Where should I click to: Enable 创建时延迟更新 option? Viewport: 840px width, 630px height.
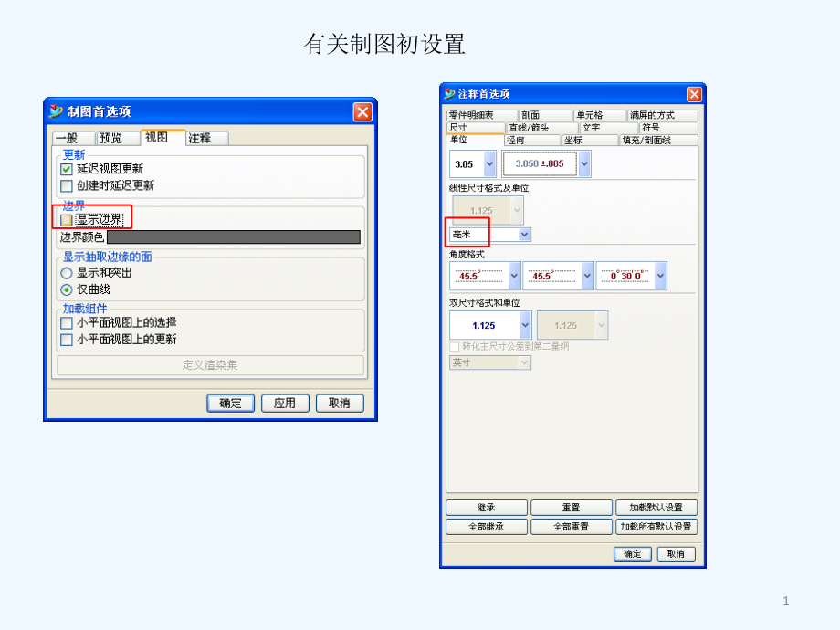click(x=66, y=184)
